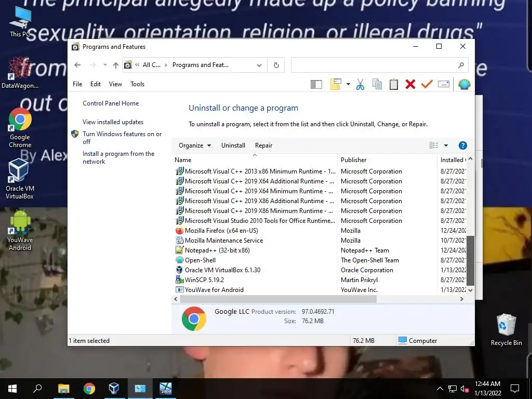Open the Windows Start button
Viewport: 532px width, 399px height.
click(12, 389)
